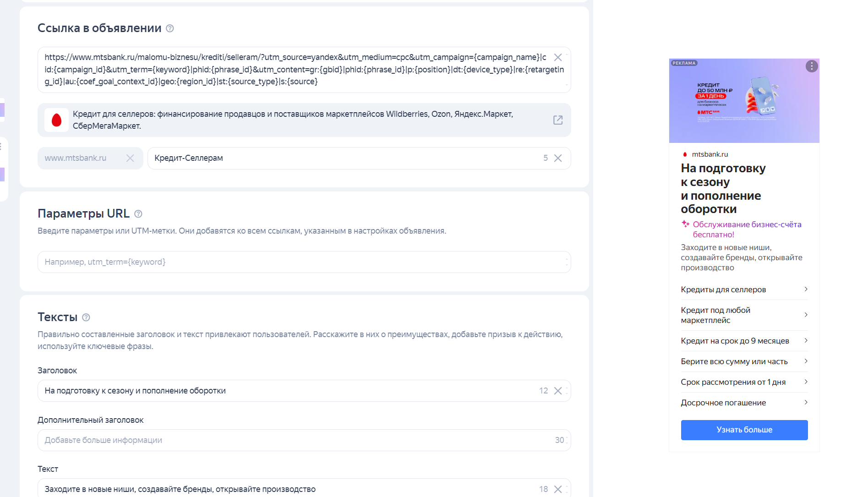This screenshot has height=497, width=868.
Task: Expand Досрочное погашение sitelink
Action: [744, 403]
